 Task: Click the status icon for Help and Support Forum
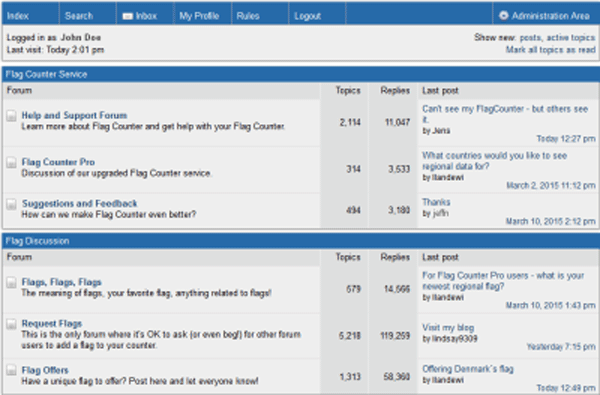11,116
